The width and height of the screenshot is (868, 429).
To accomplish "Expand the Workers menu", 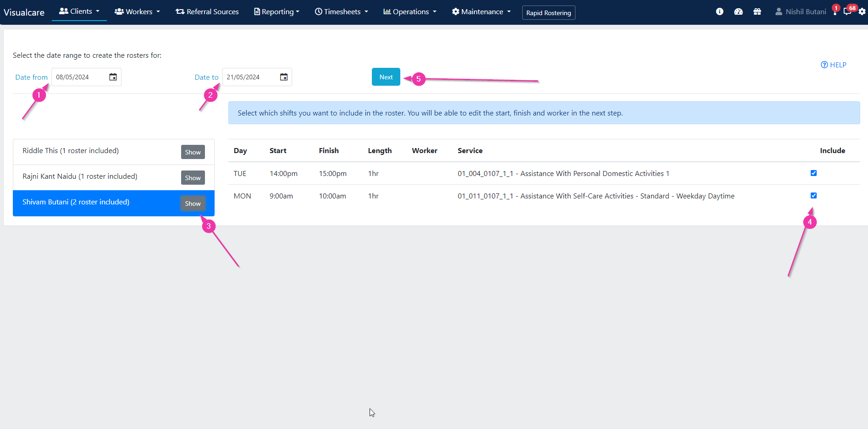I will pos(137,12).
